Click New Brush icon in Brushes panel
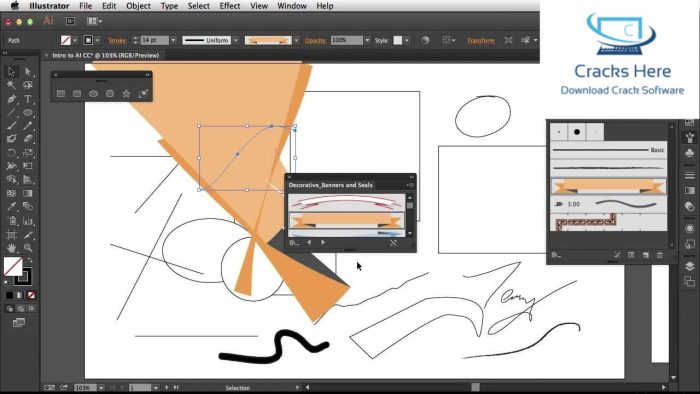Image resolution: width=700 pixels, height=394 pixels. point(646,255)
